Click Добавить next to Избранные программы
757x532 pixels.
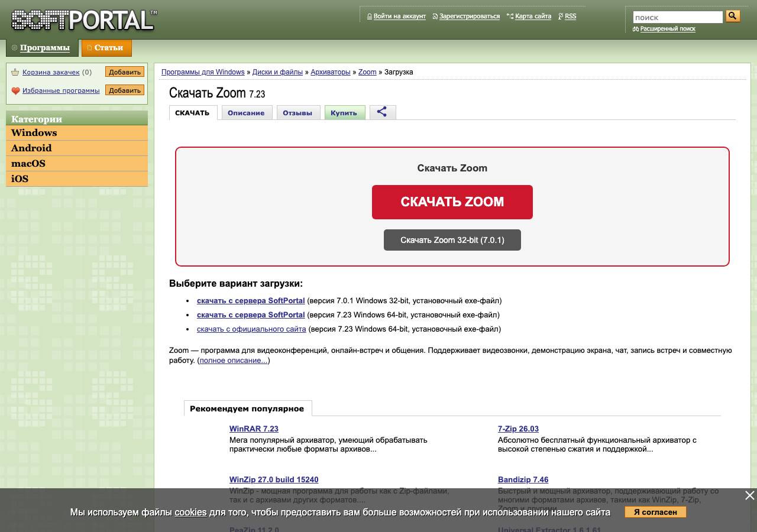point(125,90)
